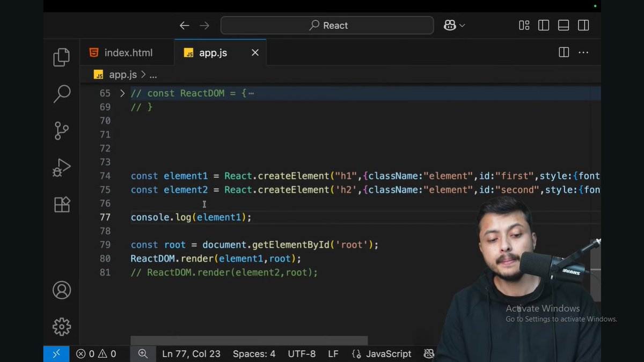Click element1 in the const element1 line

coord(186,176)
